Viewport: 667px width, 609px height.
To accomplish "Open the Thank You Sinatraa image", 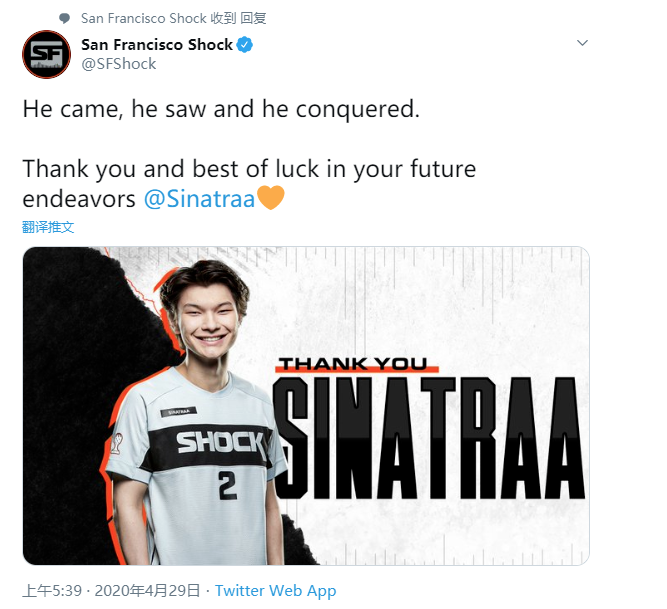I will tap(306, 406).
